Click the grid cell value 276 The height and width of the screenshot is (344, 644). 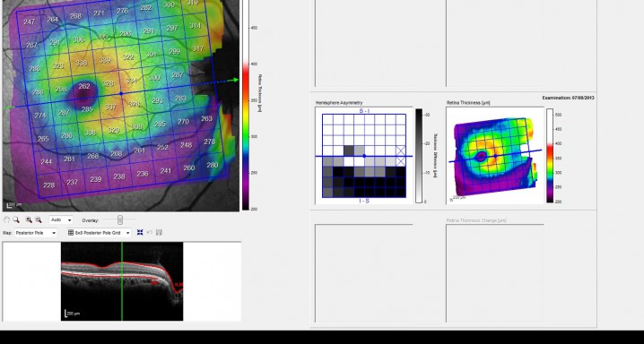point(122,11)
